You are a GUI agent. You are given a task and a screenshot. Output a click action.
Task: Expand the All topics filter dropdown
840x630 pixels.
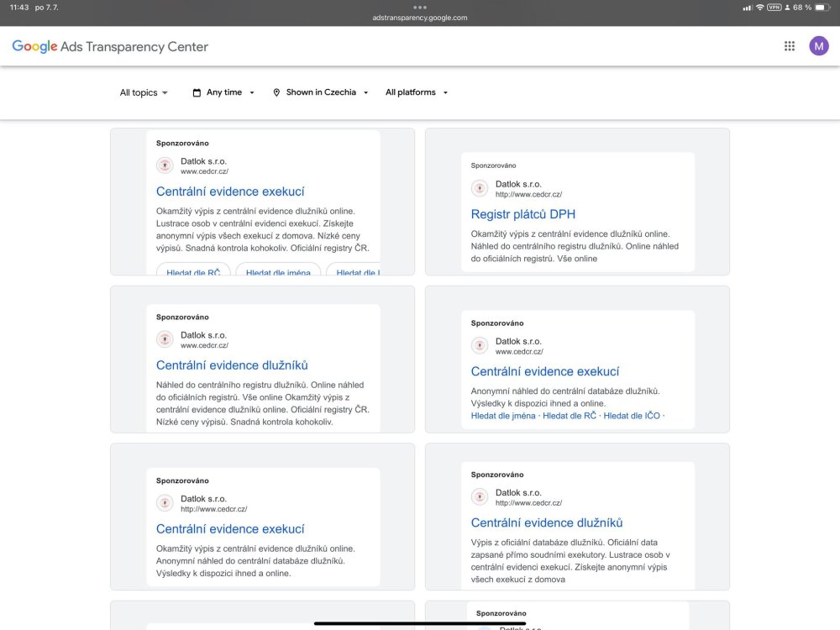144,92
